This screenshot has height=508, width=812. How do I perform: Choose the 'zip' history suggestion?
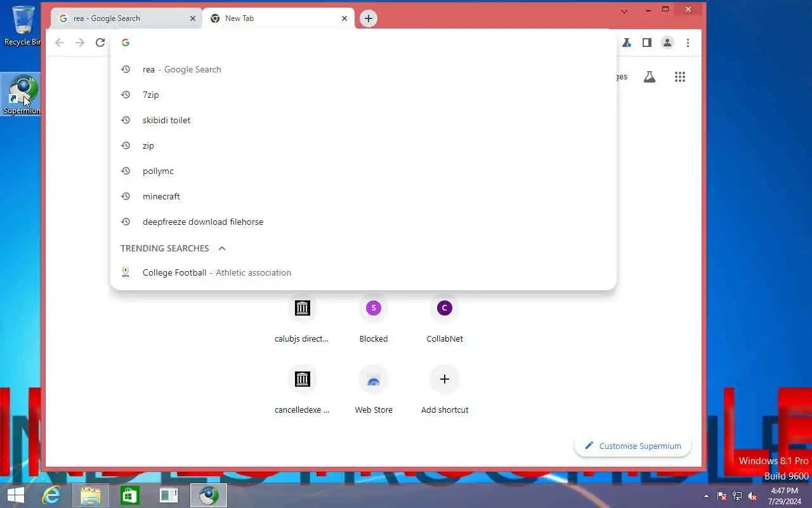tap(363, 145)
